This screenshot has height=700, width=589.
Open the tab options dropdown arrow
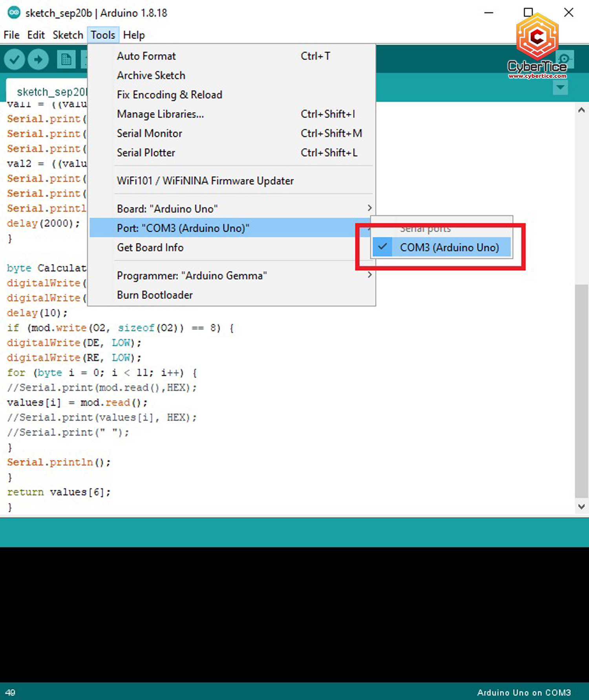(x=560, y=87)
